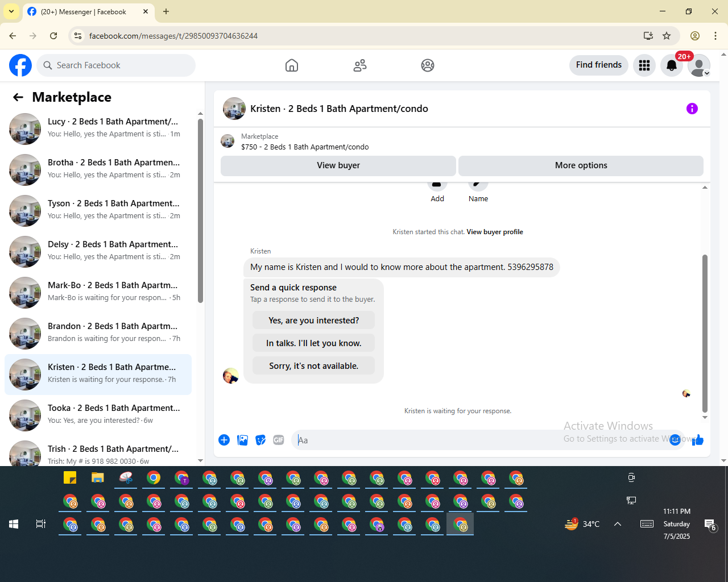Viewport: 728px width, 582px height.
Task: Click the Add people icon in chat
Action: coord(437,185)
